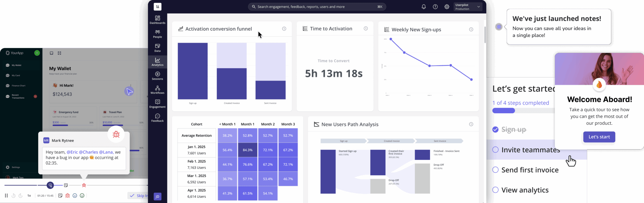The width and height of the screenshot is (644, 203).
Task: Click the pulsing hotspot beacon beside notes tooltip
Action: click(x=499, y=27)
